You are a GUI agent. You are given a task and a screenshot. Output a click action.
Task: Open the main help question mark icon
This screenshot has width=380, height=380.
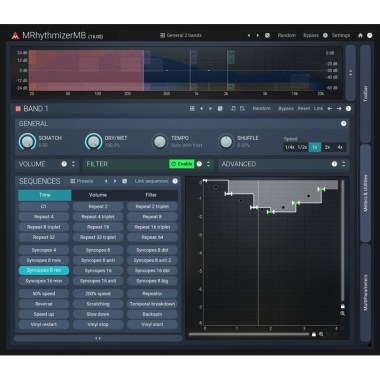370,35
